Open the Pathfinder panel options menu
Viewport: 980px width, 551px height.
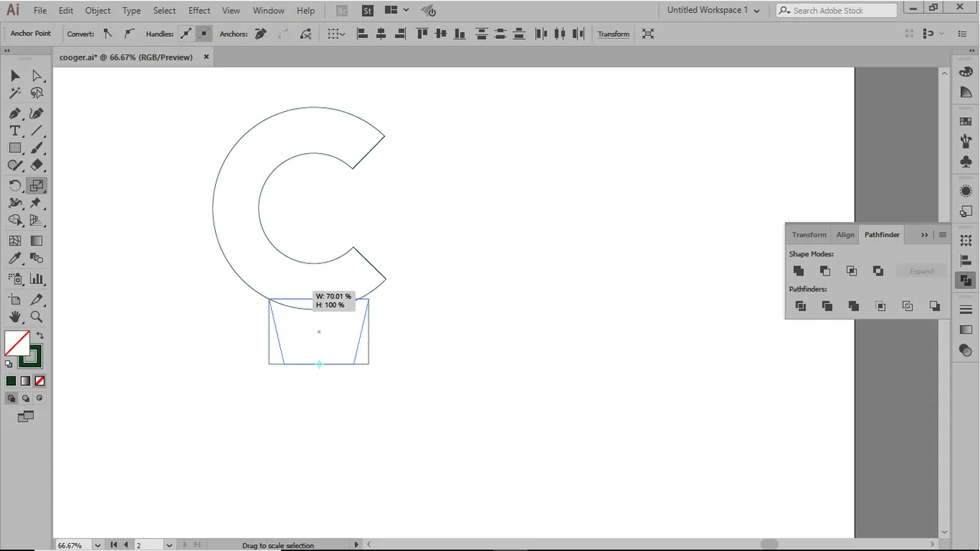(942, 235)
